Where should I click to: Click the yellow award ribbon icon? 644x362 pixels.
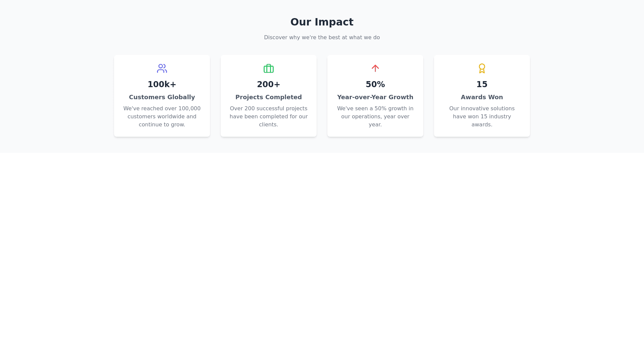pos(482,68)
